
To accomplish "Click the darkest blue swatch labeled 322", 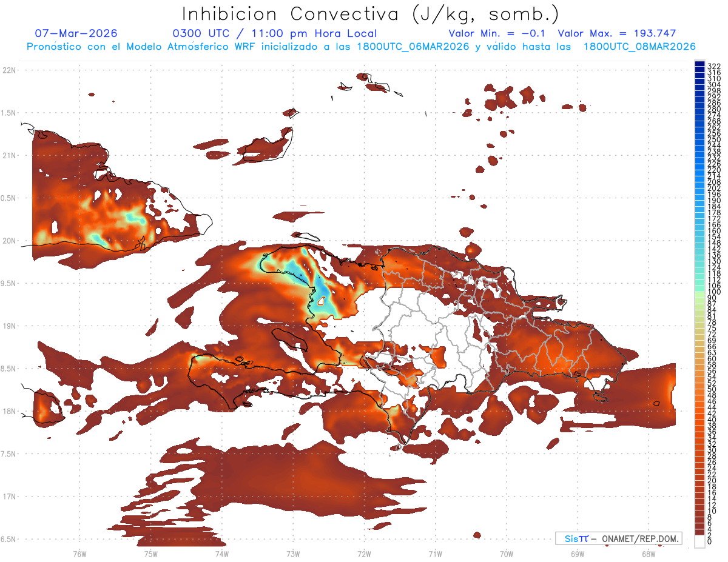I will pyautogui.click(x=699, y=64).
